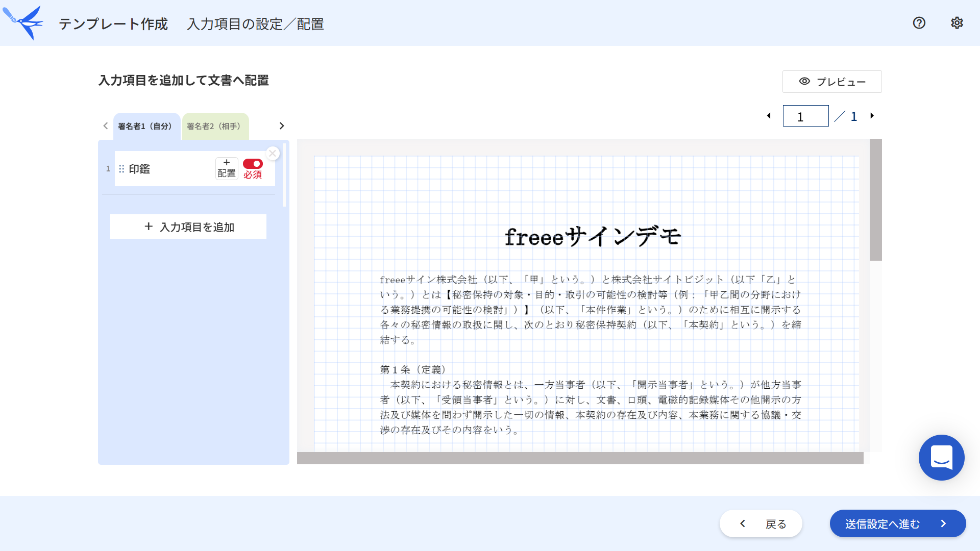The height and width of the screenshot is (551, 980).
Task: Toggle the 必須 switch for 印鑑
Action: [x=253, y=164]
